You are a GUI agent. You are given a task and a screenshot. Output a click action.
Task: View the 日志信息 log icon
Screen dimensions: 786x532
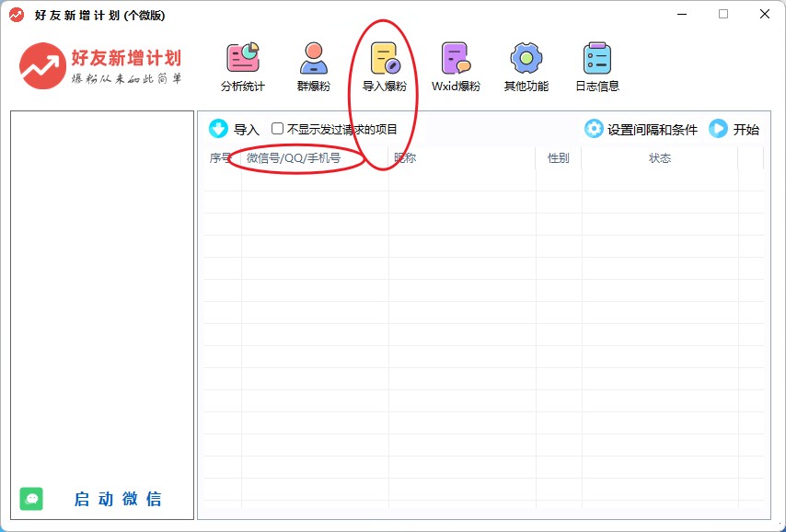tap(597, 59)
